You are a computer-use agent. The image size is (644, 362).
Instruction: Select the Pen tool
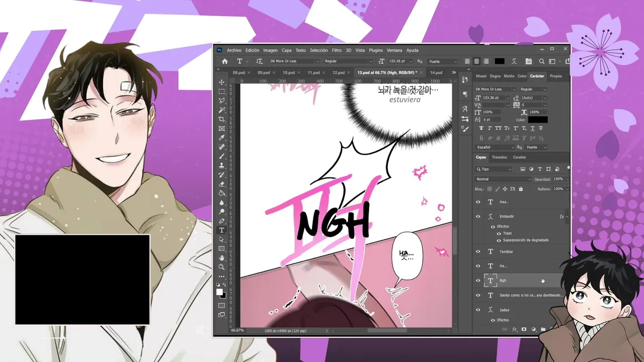click(221, 221)
